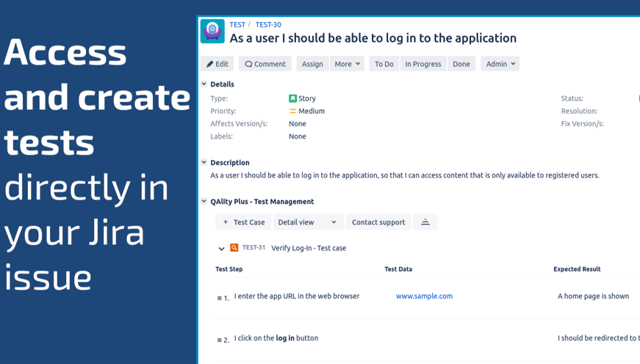Click the collapse panel icon beside Contact support
This screenshot has width=640, height=364.
[425, 222]
